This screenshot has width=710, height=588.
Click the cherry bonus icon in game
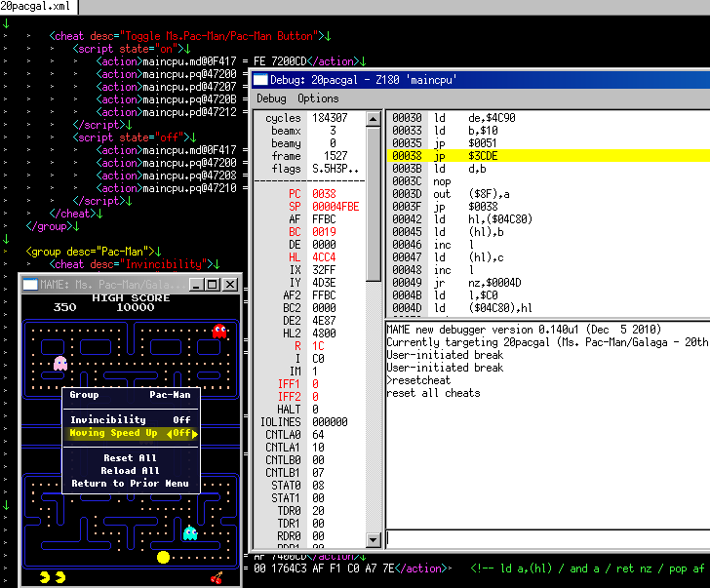pyautogui.click(x=217, y=577)
